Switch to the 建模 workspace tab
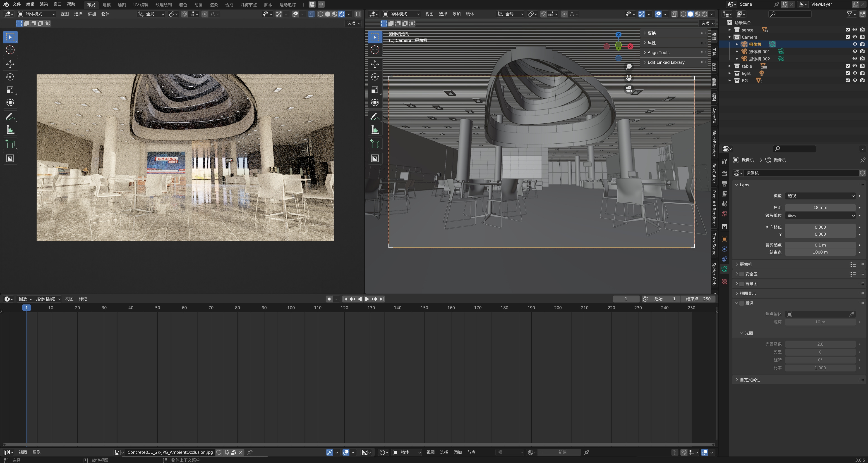Viewport: 868px width, 463px height. pyautogui.click(x=106, y=5)
